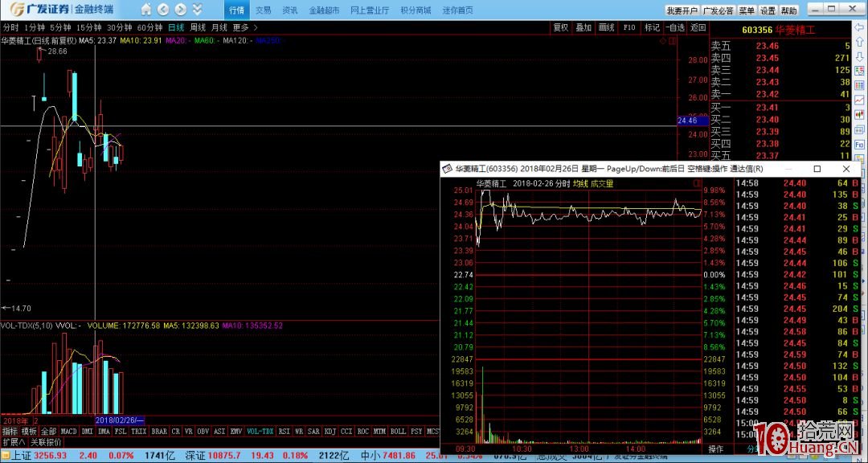Screen dimensions: 868x463
Task: Click the forward navigation arrow
Action: tap(180, 10)
